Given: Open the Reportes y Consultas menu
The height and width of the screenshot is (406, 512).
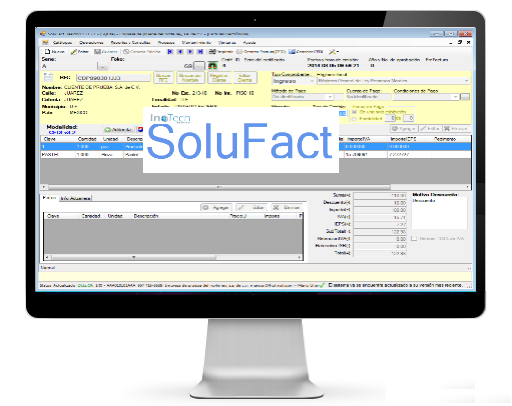Looking at the screenshot, I should (x=131, y=43).
